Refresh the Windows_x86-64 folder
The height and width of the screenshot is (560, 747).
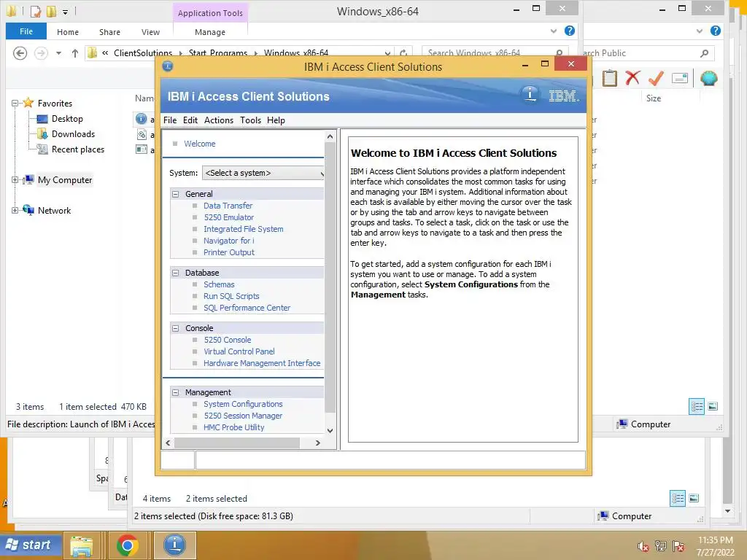click(x=403, y=52)
